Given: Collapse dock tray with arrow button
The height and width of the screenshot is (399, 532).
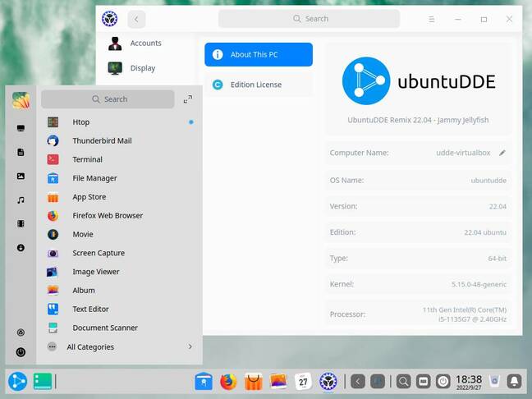Looking at the screenshot, I should click(358, 382).
